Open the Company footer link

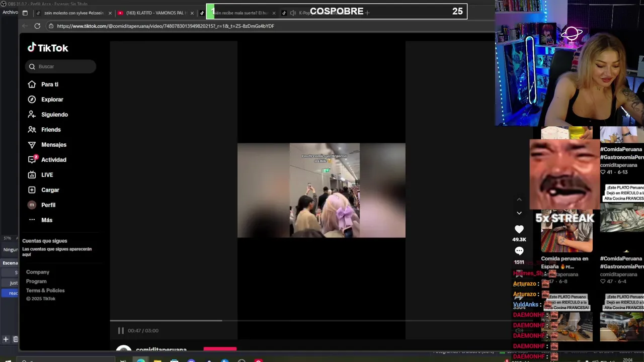38,272
